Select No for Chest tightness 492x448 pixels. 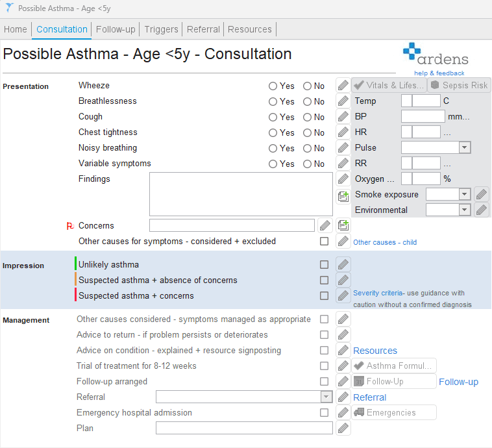(307, 133)
